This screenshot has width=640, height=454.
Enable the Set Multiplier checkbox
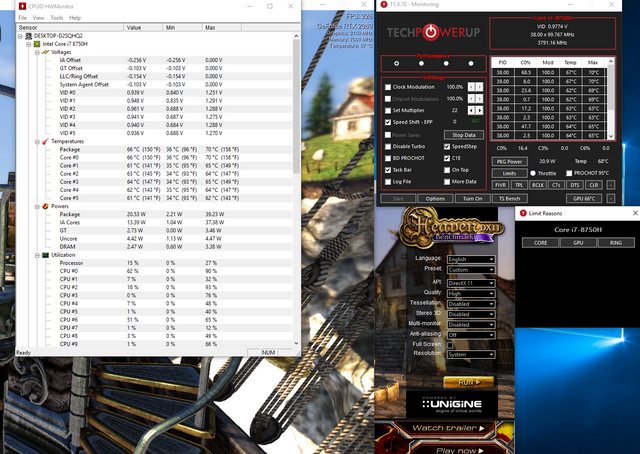(x=388, y=111)
